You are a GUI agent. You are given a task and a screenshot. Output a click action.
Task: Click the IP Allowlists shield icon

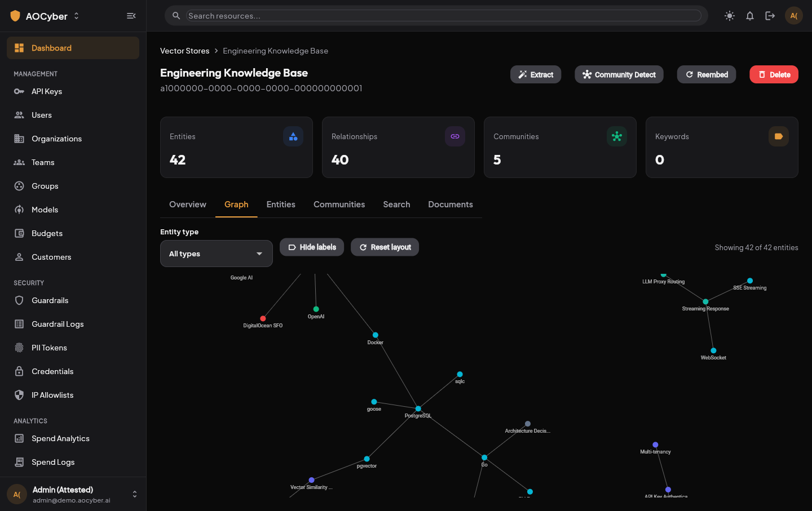pos(19,395)
